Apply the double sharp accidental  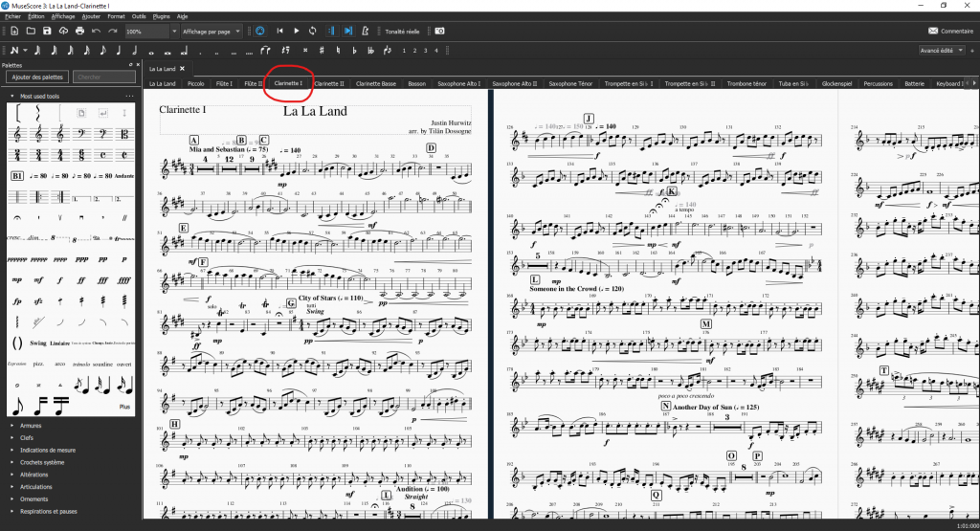[305, 51]
